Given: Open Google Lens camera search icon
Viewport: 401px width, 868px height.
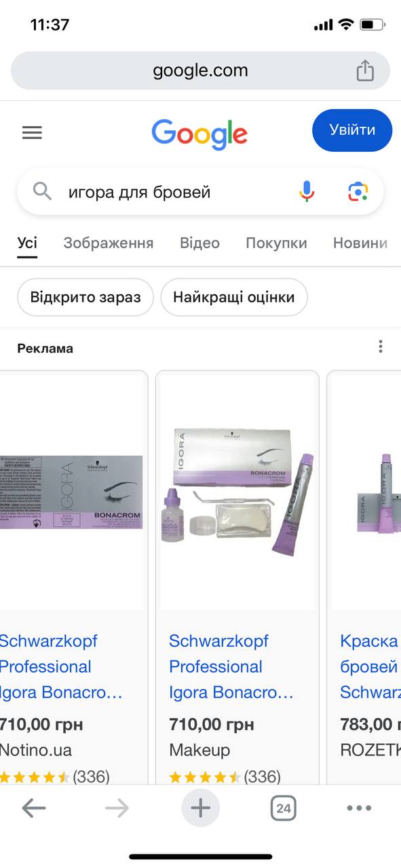Looking at the screenshot, I should coord(358,192).
